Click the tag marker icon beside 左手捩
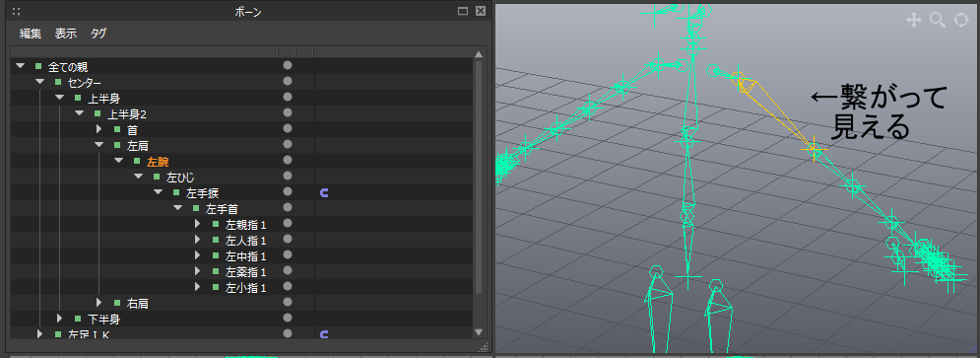Viewport: 980px width, 358px height. tap(324, 192)
